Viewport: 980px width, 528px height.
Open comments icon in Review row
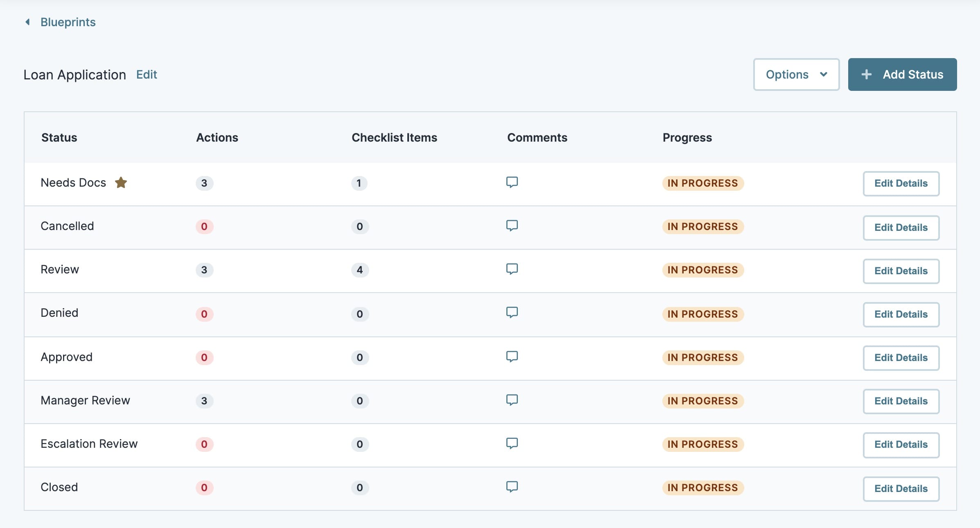pos(512,269)
